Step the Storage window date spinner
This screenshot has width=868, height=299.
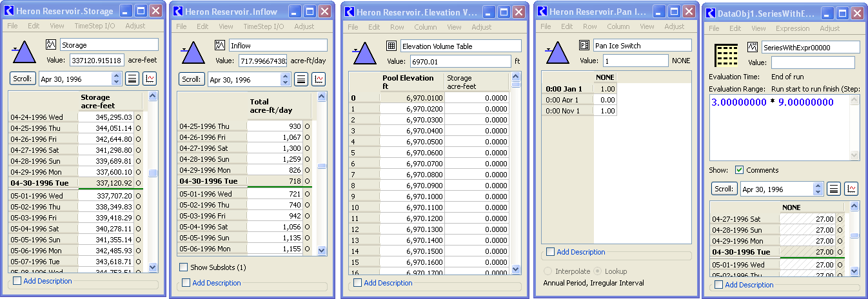[x=116, y=79]
